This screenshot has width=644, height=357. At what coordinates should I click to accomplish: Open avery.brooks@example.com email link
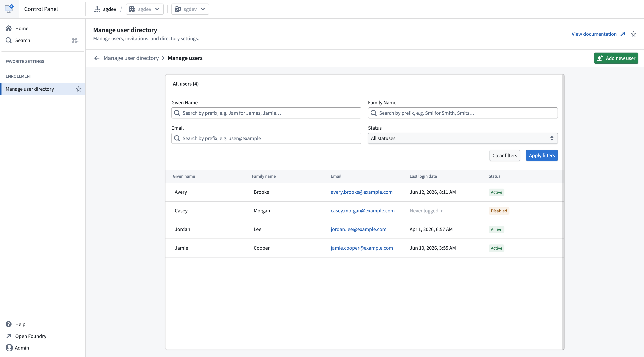(362, 192)
